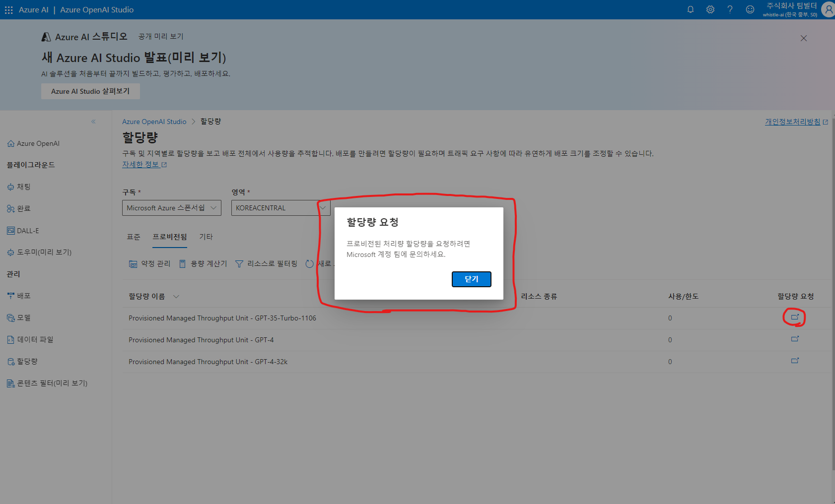The width and height of the screenshot is (835, 504).
Task: Click the refresh icon in toolbar
Action: 310,264
